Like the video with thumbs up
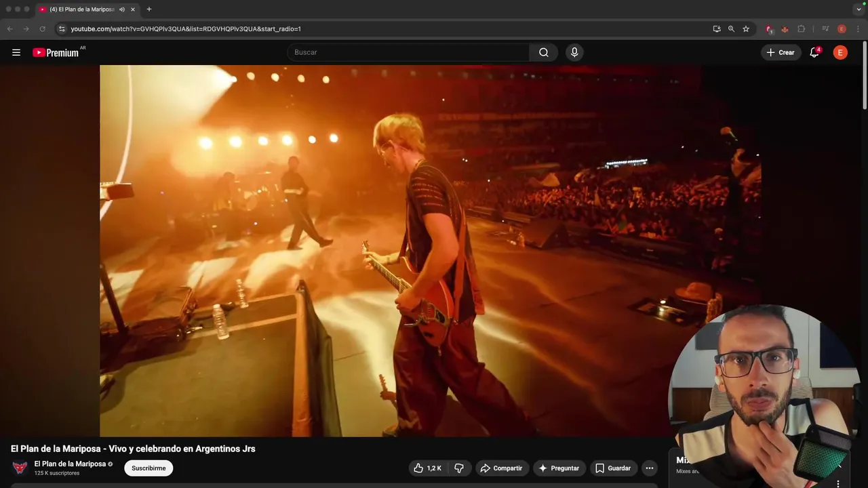868x488 pixels. [429, 468]
